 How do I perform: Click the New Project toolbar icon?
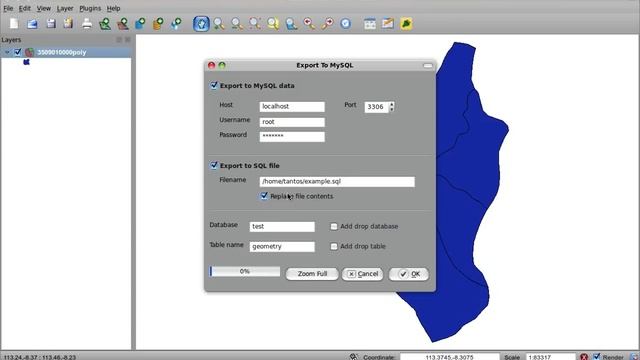(x=14, y=24)
